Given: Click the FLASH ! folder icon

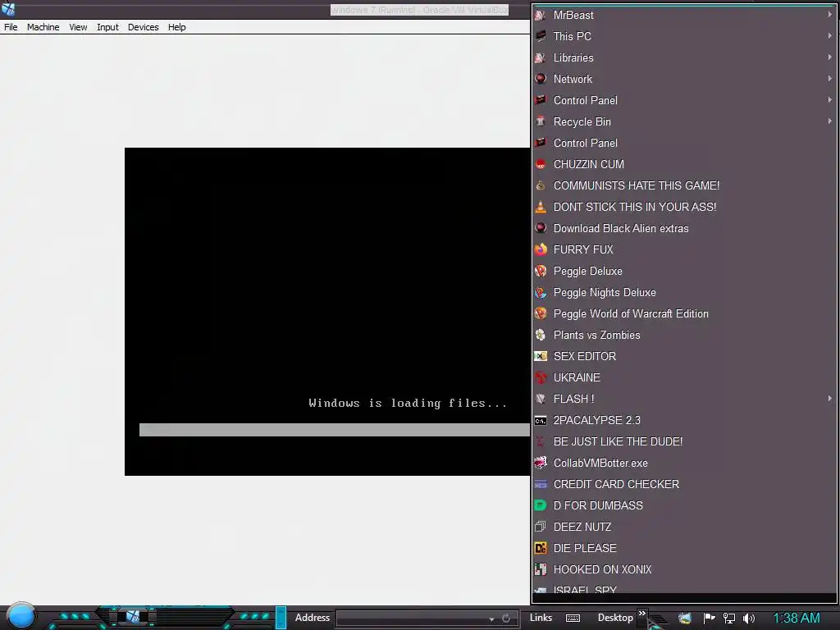Looking at the screenshot, I should (541, 399).
